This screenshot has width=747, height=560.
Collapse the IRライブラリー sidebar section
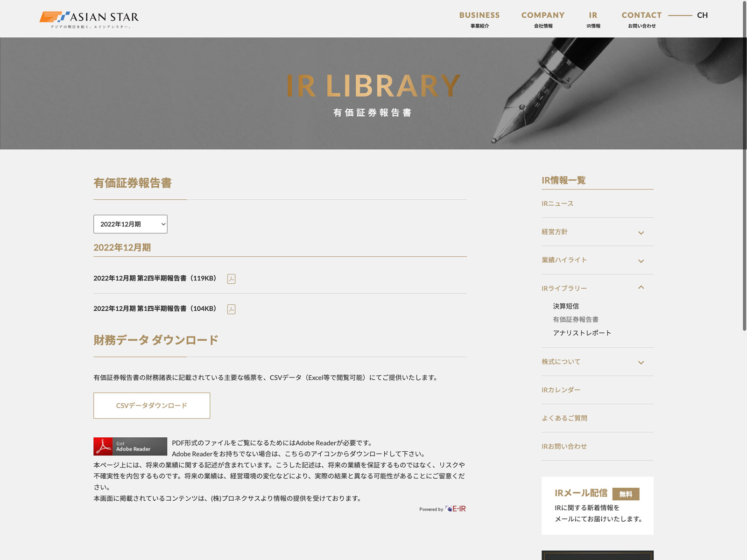click(641, 288)
